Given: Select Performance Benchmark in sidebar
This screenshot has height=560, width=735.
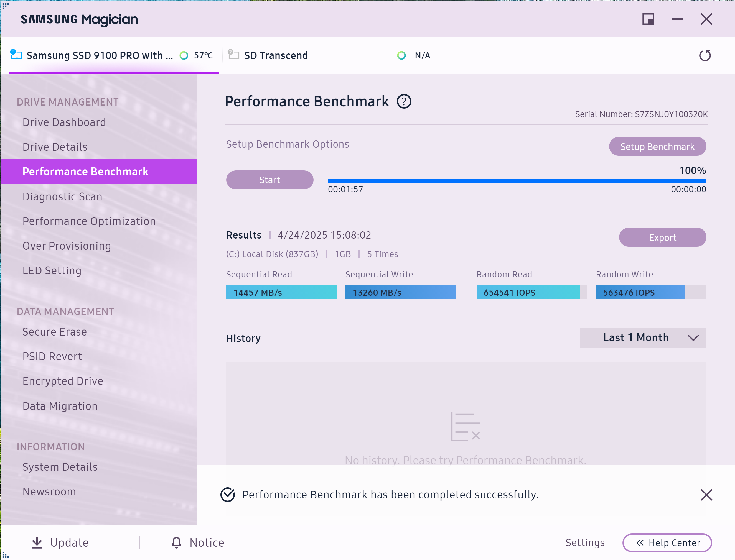Looking at the screenshot, I should click(x=99, y=172).
